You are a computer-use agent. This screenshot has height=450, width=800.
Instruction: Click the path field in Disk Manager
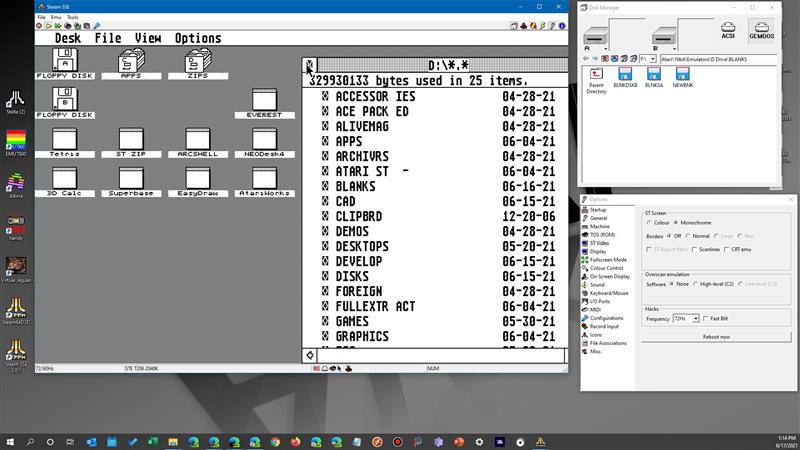point(718,59)
